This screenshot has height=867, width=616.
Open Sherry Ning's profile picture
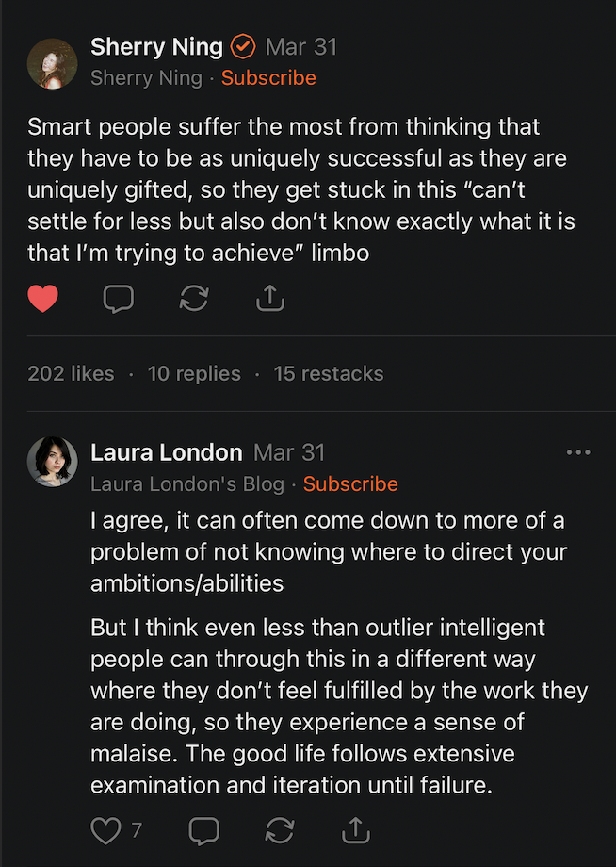coord(53,63)
